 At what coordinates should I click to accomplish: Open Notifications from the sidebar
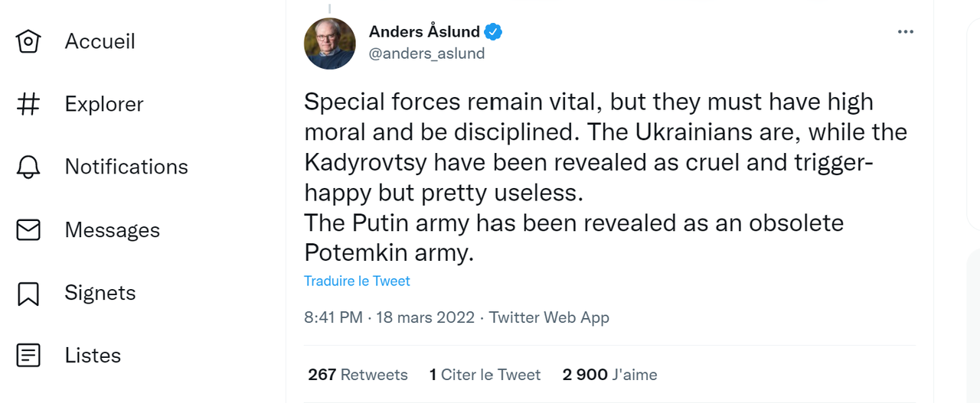click(126, 167)
